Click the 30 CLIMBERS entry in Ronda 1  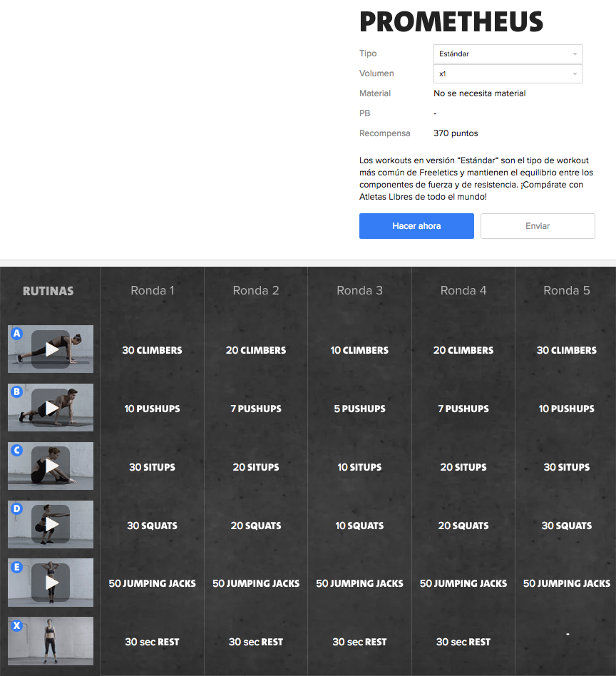coord(152,350)
